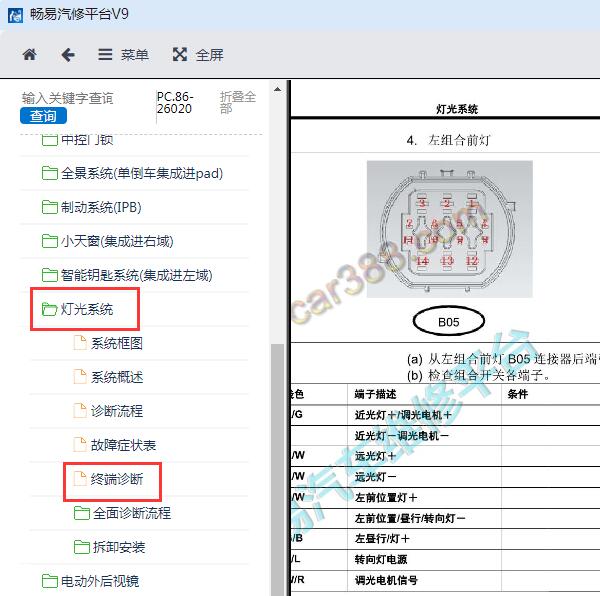Collapse all with 折叠全部
The image size is (600, 596).
tap(238, 103)
